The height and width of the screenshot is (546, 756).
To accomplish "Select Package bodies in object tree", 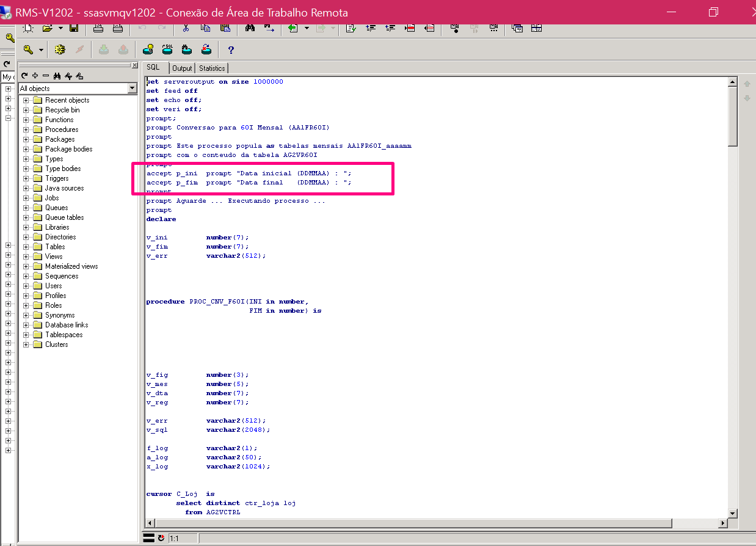I will pos(68,149).
